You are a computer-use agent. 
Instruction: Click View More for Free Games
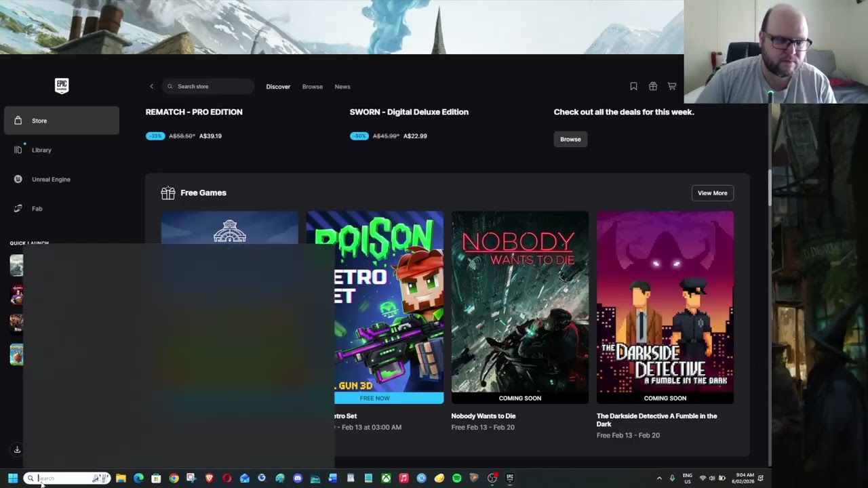coord(713,193)
